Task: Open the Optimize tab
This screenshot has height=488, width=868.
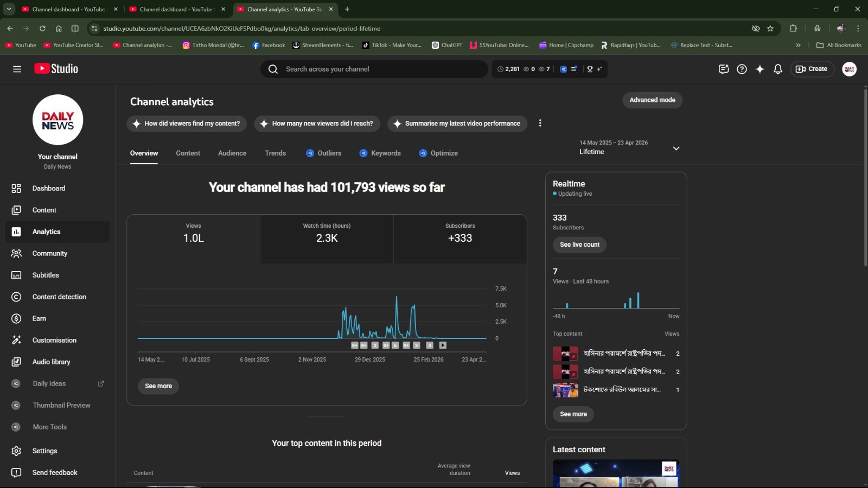Action: point(438,153)
